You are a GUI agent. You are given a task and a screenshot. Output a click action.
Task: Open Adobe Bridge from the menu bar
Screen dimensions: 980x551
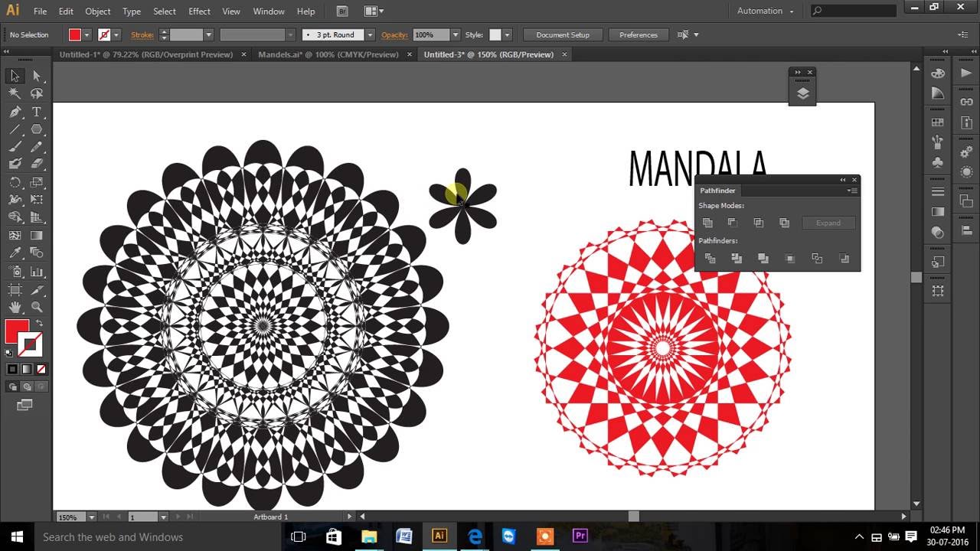342,11
